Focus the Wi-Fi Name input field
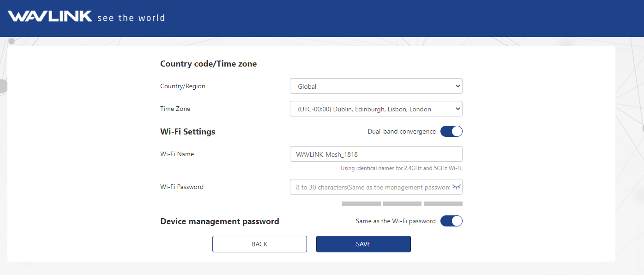The image size is (644, 275). pyautogui.click(x=376, y=154)
